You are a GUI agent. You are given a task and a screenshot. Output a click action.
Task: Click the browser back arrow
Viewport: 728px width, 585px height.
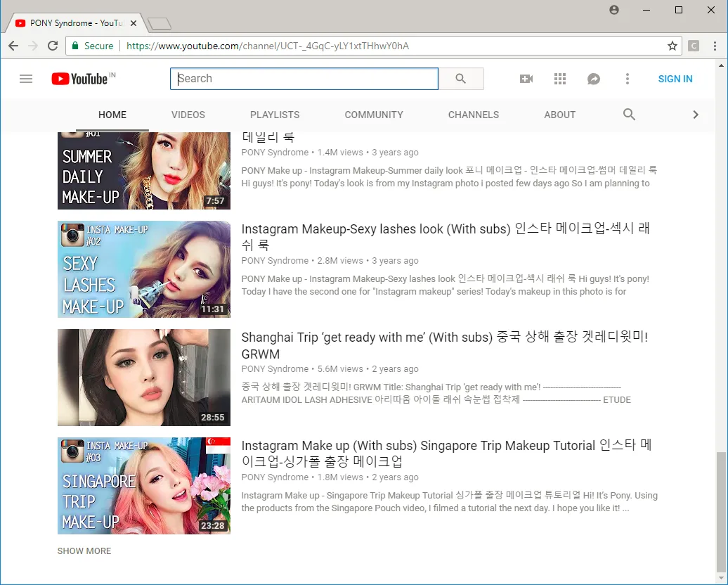(13, 46)
